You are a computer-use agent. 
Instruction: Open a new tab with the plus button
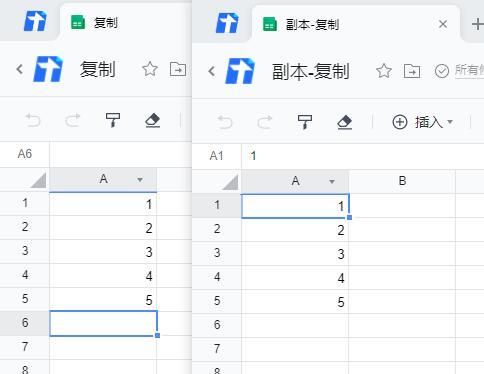tap(477, 24)
